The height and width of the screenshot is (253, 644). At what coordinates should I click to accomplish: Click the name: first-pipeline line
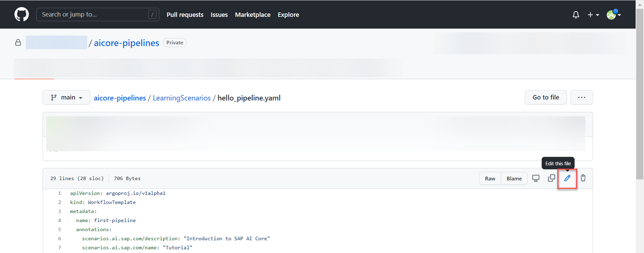(106, 220)
